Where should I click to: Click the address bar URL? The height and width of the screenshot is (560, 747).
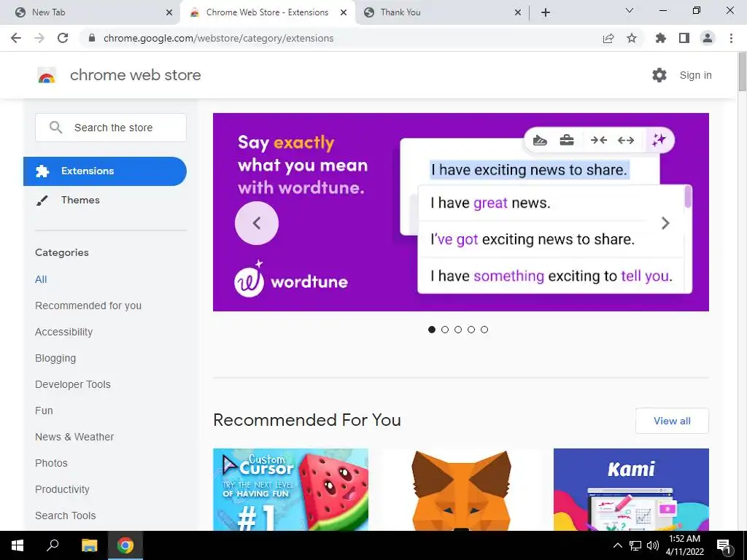click(218, 38)
